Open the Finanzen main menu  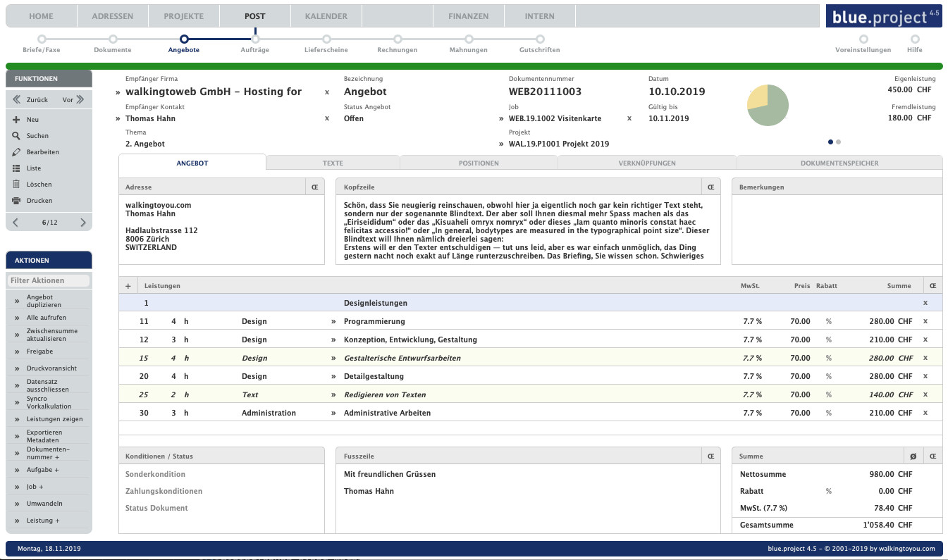[x=468, y=16]
